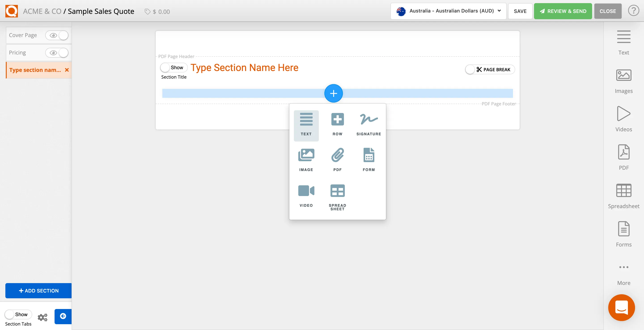Viewport: 644px width, 330px height.
Task: Open the Forms panel from right sidebar
Action: 623,232
